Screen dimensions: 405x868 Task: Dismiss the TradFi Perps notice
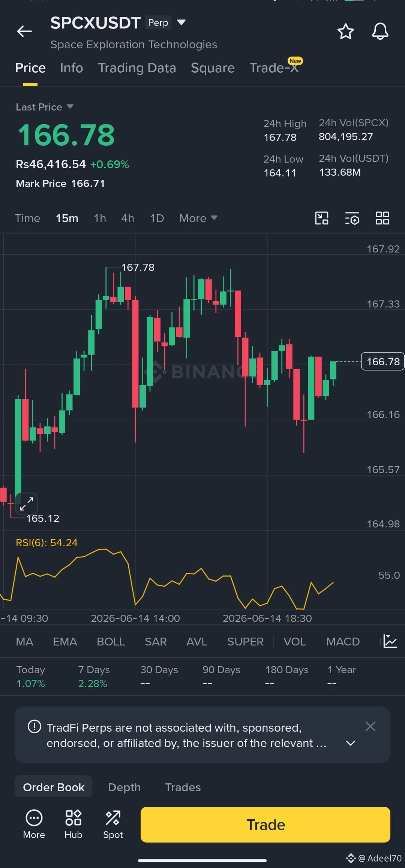tap(370, 726)
